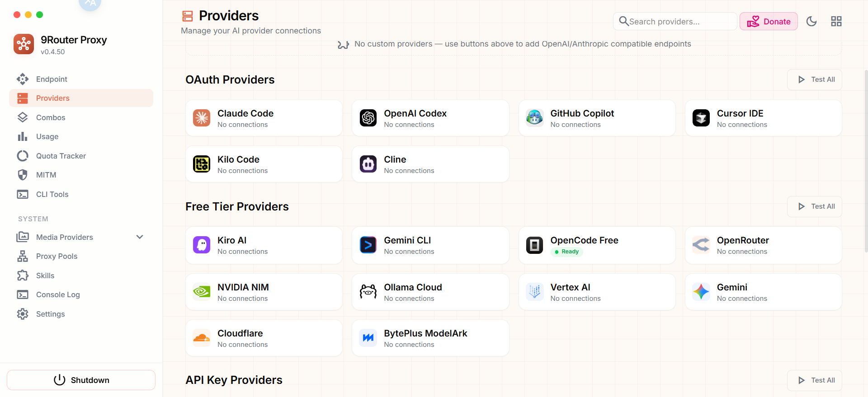Click the 9Router Proxy app logo

point(24,44)
